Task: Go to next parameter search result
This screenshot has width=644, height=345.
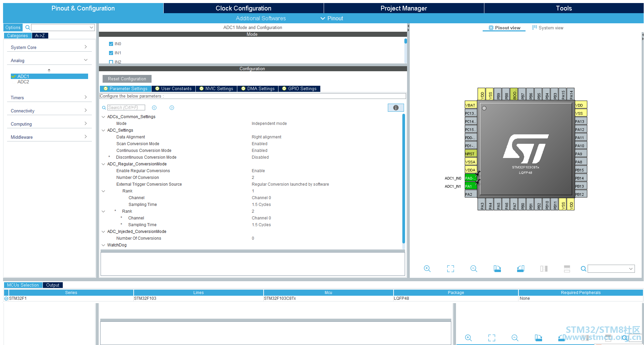Action: pos(172,108)
